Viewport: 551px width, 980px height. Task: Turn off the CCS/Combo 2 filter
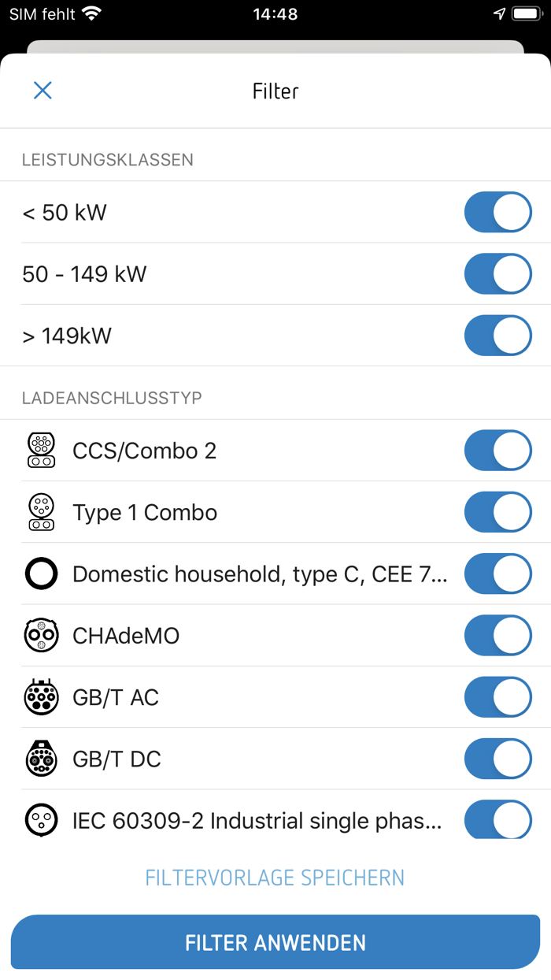click(497, 450)
